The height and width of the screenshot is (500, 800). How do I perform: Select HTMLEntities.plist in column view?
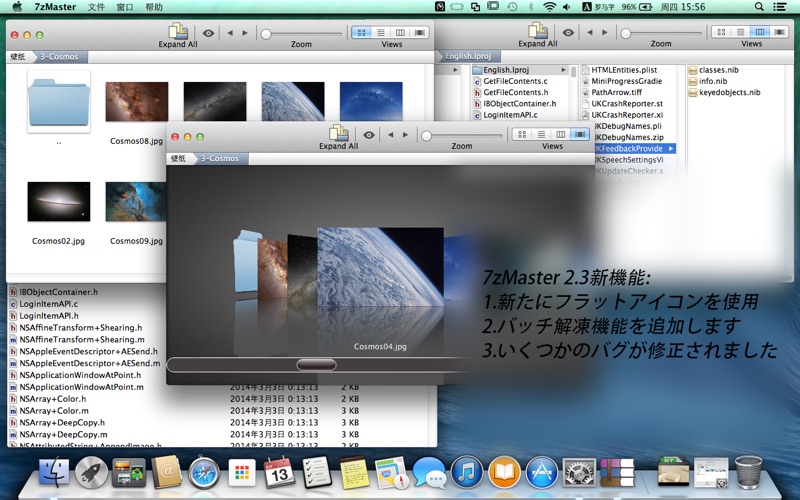tap(619, 70)
